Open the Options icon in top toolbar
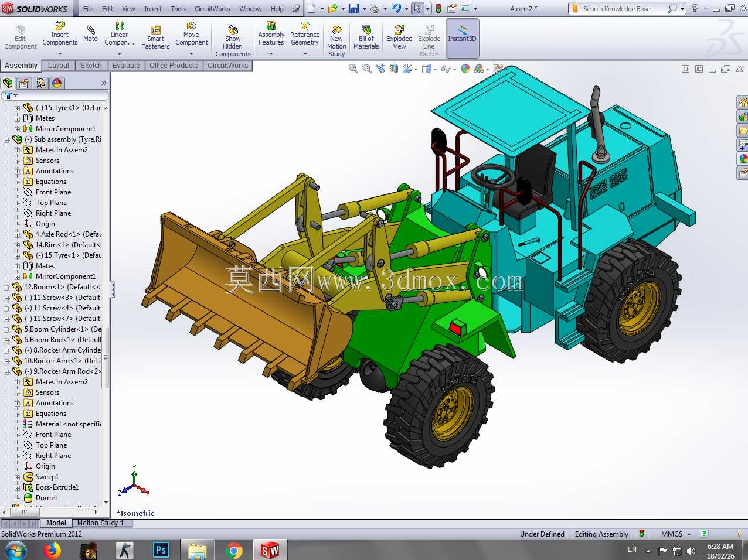748x560 pixels. (465, 9)
